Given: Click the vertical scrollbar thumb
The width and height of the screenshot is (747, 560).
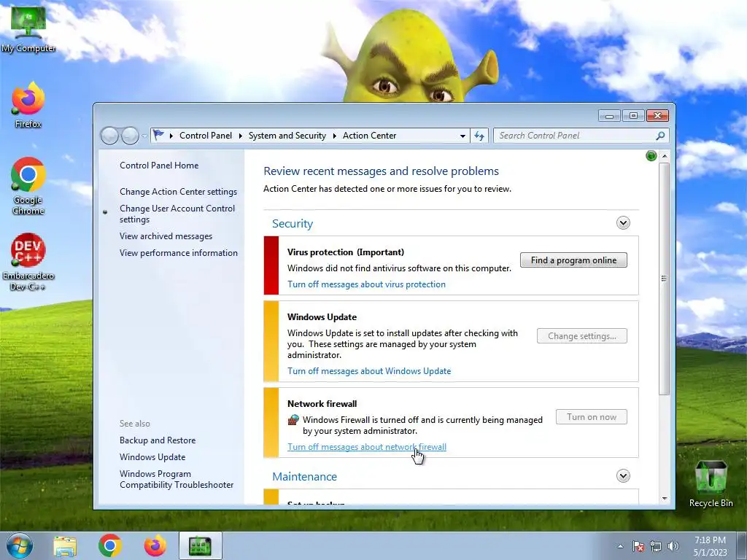Looking at the screenshot, I should pos(664,279).
